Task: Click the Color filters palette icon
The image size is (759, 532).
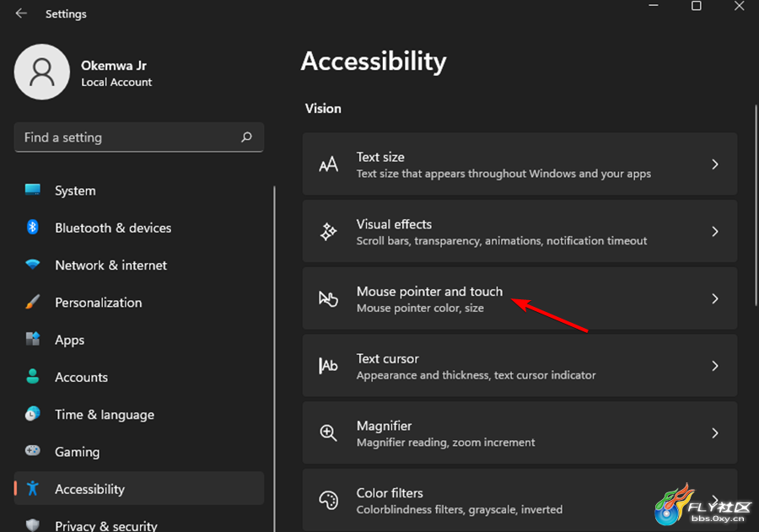Action: 328,500
